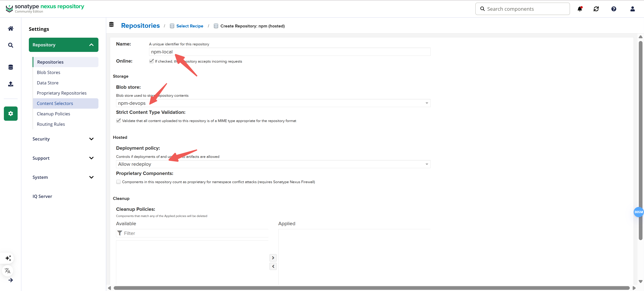Open the user account icon

632,9
